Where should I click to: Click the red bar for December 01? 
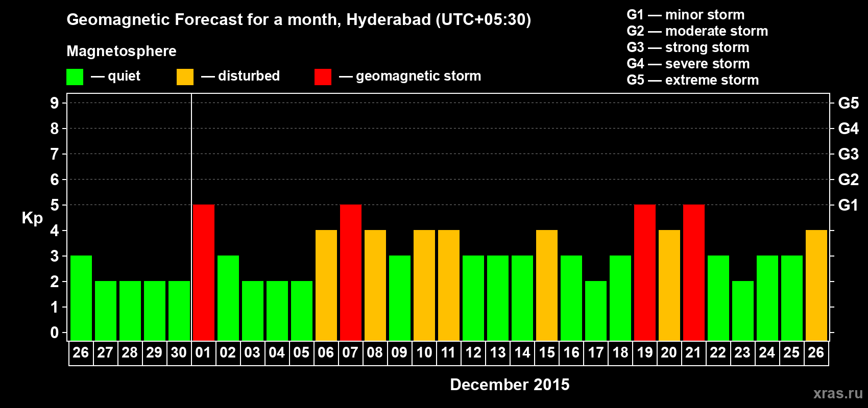(x=204, y=273)
